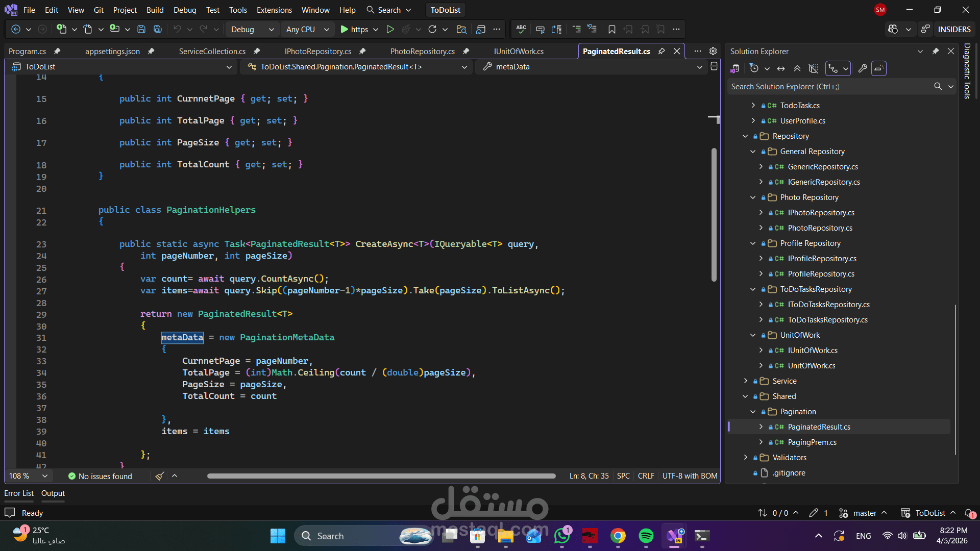
Task: Expand the Service folder node
Action: click(x=745, y=381)
